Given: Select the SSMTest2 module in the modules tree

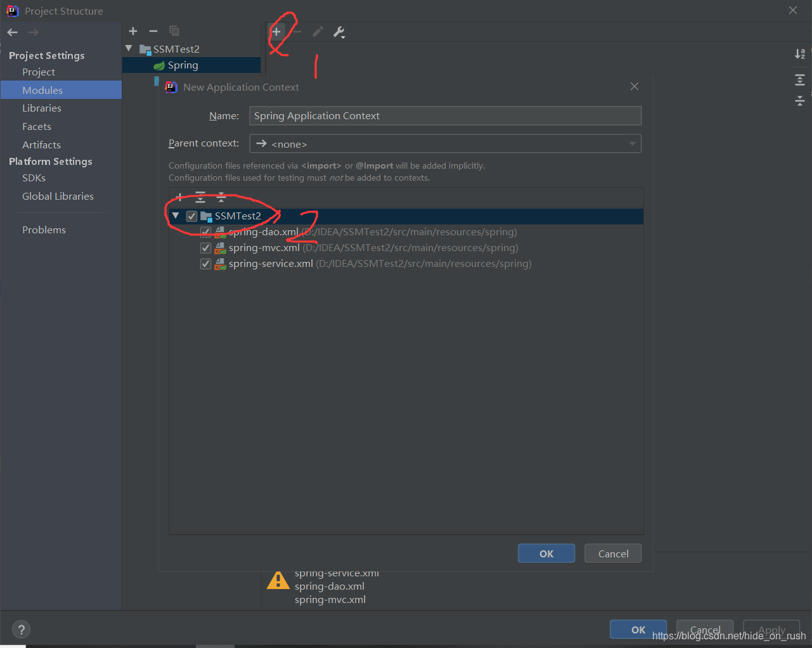Looking at the screenshot, I should (191, 49).
